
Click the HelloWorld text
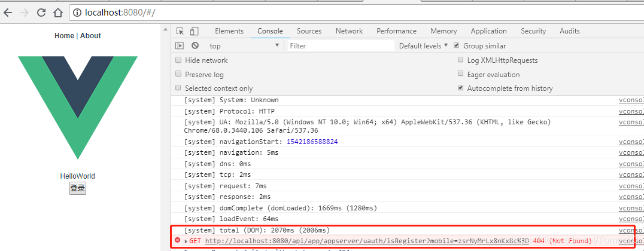(78, 176)
